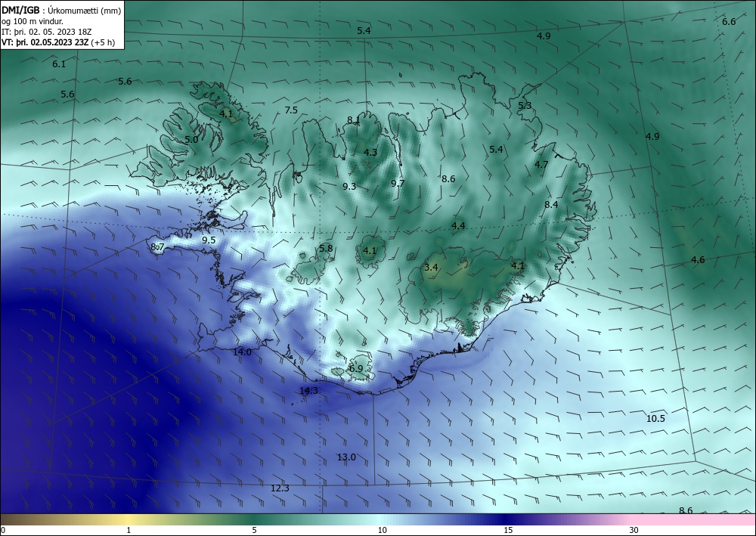Click the 8.7 value on the peninsula tip

pyautogui.click(x=158, y=247)
